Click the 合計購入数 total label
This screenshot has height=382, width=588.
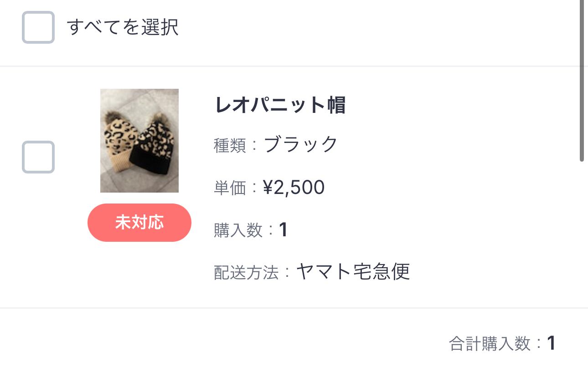pos(490,344)
